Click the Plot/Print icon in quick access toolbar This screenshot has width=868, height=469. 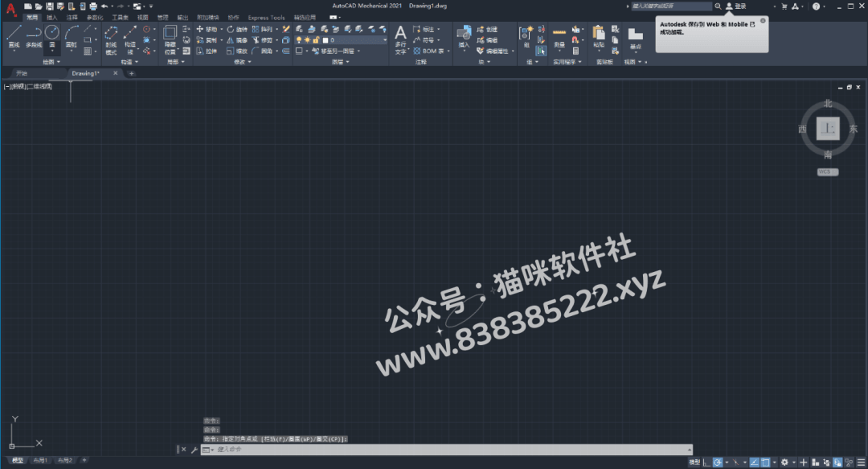pyautogui.click(x=93, y=6)
